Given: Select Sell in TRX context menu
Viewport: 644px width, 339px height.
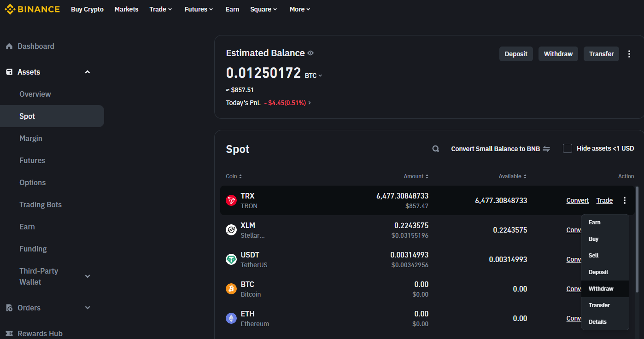Looking at the screenshot, I should (605, 256).
